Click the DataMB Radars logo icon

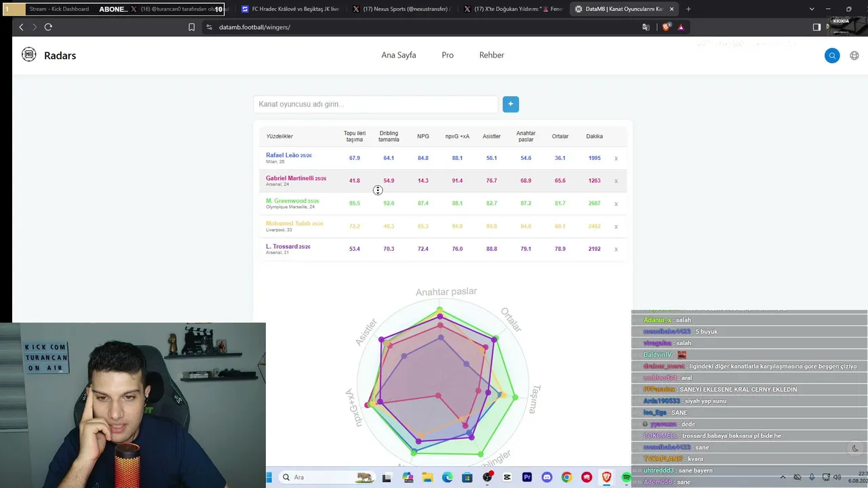pos(28,55)
